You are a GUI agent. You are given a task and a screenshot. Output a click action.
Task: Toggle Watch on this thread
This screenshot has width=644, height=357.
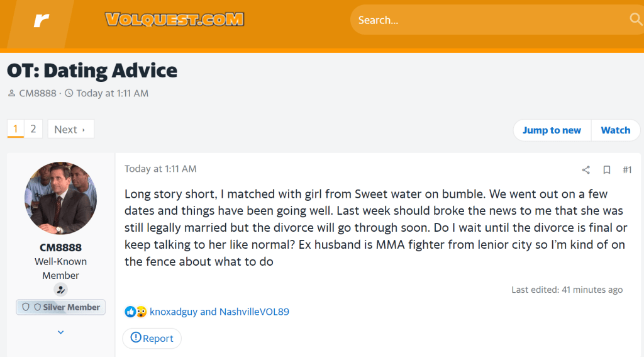click(x=615, y=130)
